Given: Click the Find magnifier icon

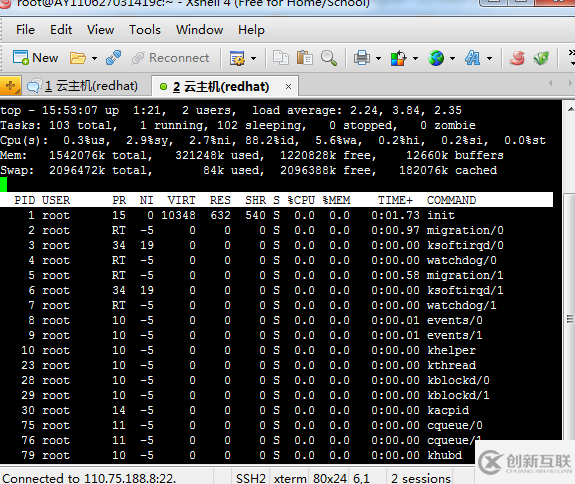Looking at the screenshot, I should click(x=329, y=58).
